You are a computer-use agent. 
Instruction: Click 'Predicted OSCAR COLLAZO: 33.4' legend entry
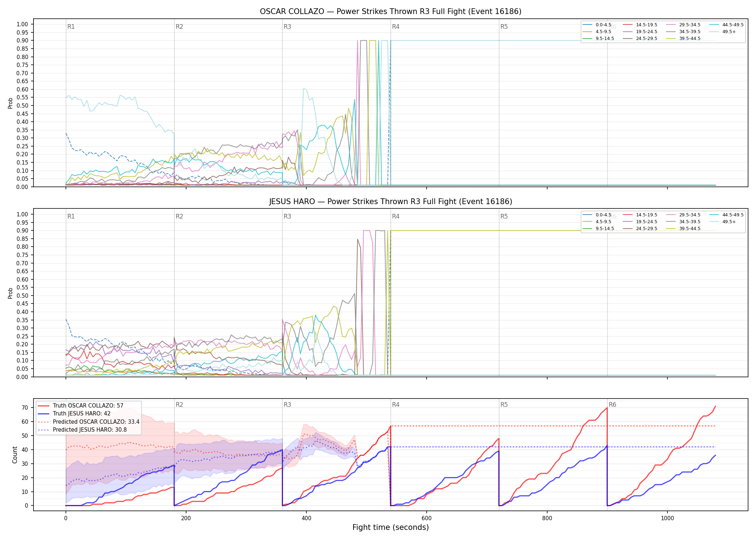[89, 422]
